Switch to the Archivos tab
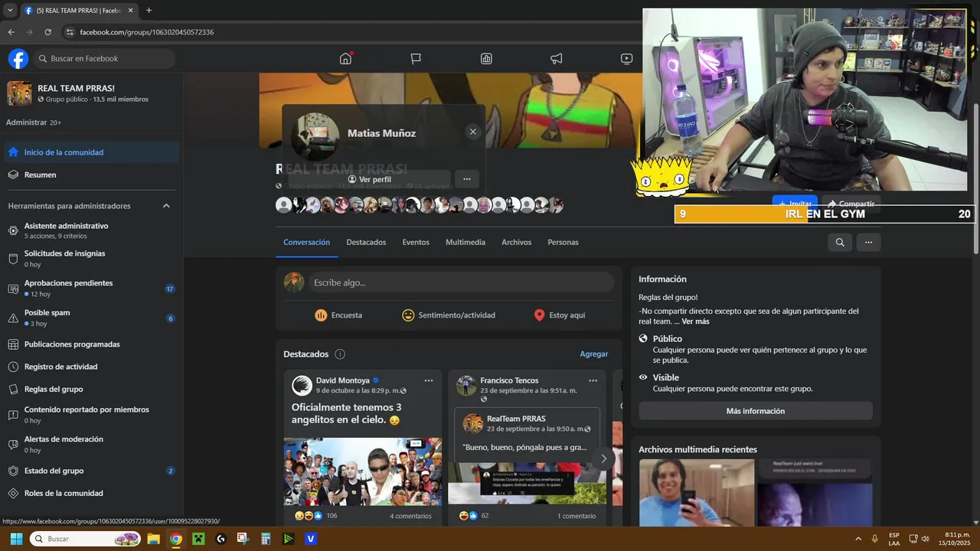 pyautogui.click(x=517, y=242)
